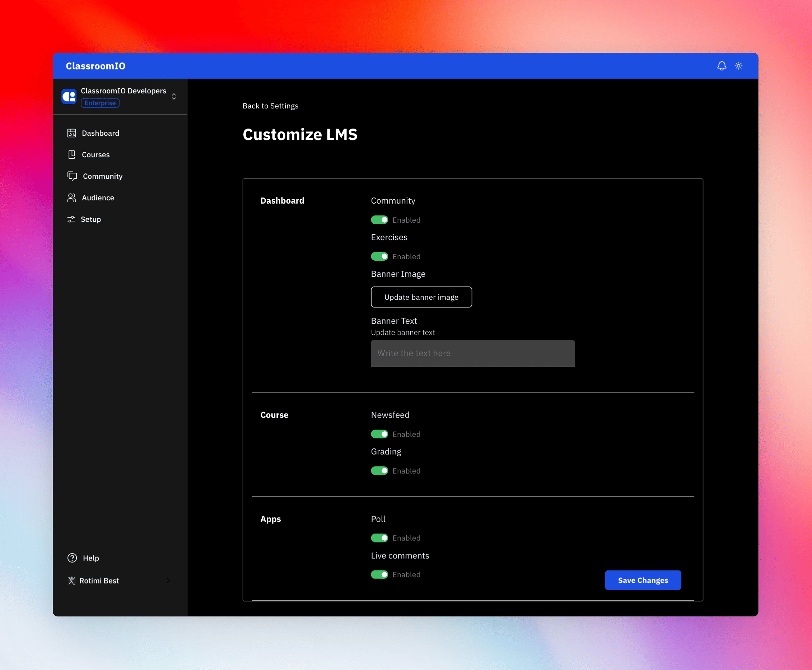The image size is (812, 670).
Task: Disable the Exercises toggle on Dashboard
Action: pos(379,256)
